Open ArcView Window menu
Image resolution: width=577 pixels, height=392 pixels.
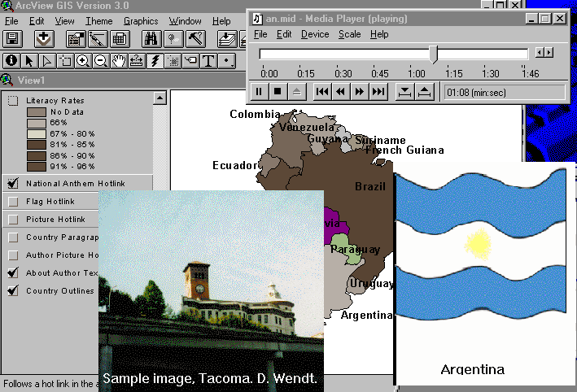(185, 21)
